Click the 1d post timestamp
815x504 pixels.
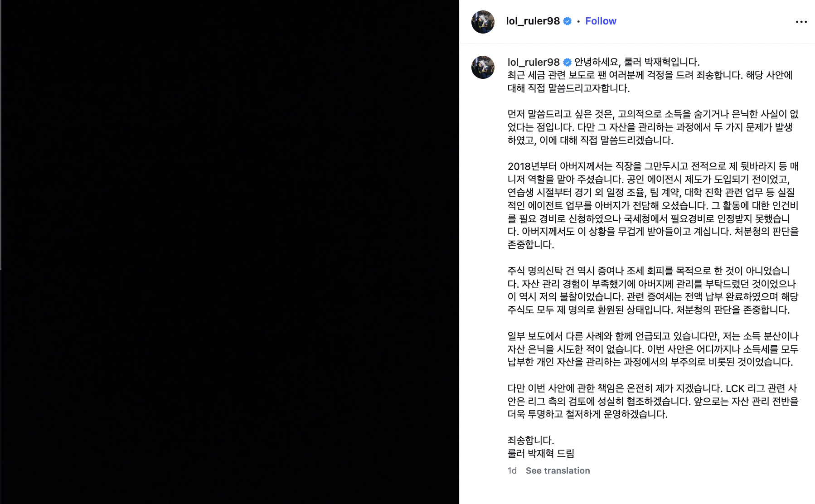[512, 470]
